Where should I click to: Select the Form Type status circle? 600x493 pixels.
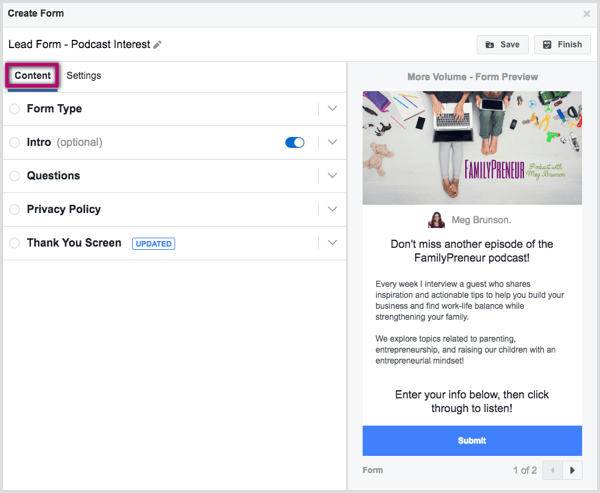click(x=15, y=109)
